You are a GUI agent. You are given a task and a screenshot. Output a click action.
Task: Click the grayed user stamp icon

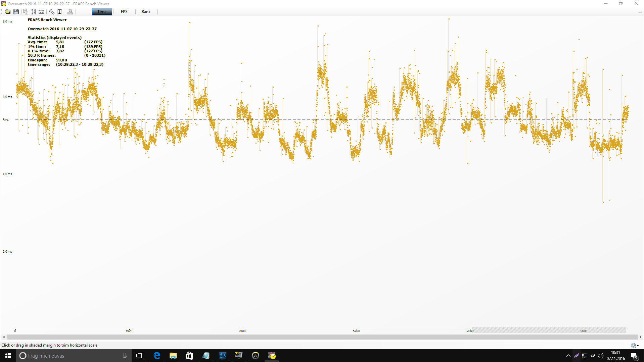click(70, 12)
